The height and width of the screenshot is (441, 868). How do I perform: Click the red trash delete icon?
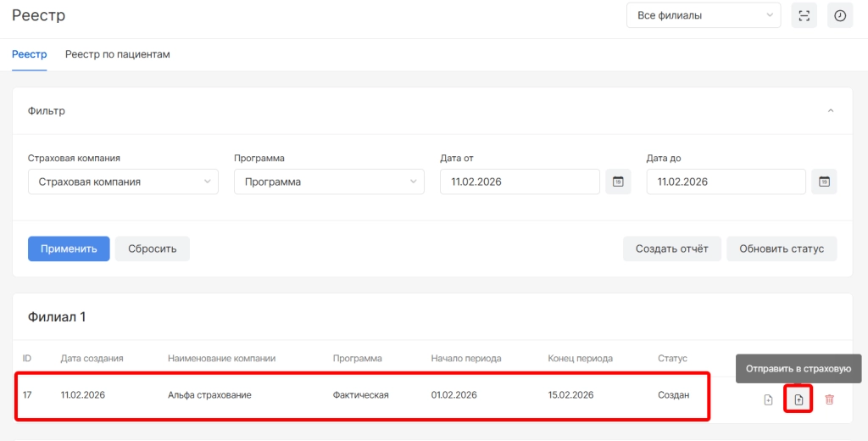(x=829, y=399)
